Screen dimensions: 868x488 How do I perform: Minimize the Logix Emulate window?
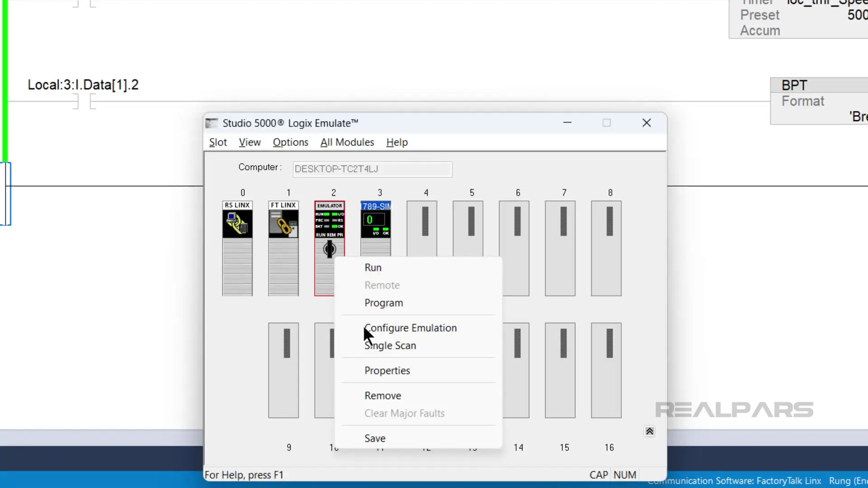567,123
